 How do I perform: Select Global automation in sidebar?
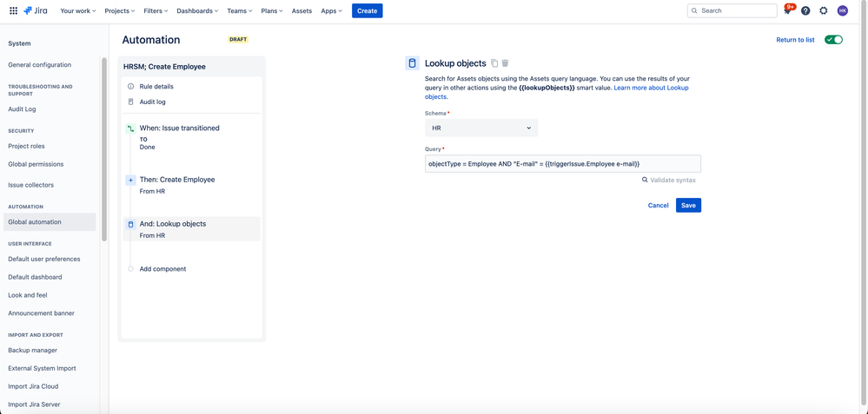coord(50,222)
